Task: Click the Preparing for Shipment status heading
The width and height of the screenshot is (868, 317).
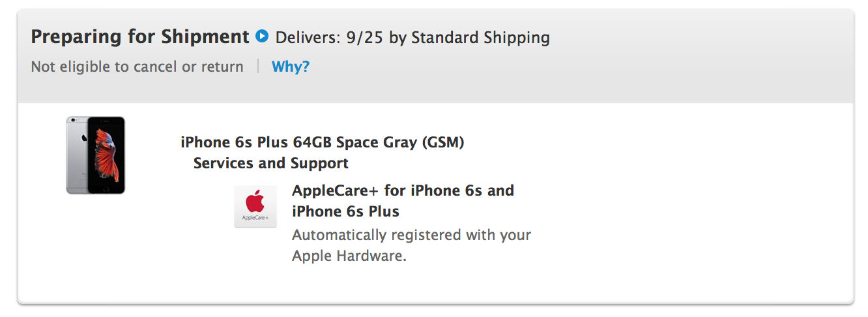Action: [140, 37]
